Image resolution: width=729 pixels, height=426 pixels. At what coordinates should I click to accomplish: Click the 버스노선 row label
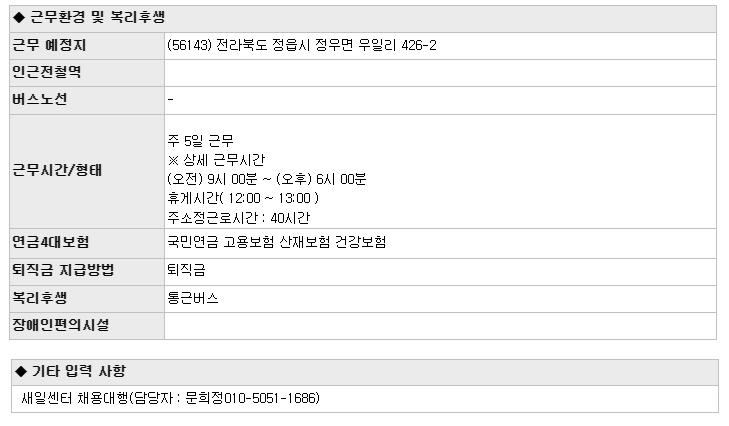tap(40, 99)
